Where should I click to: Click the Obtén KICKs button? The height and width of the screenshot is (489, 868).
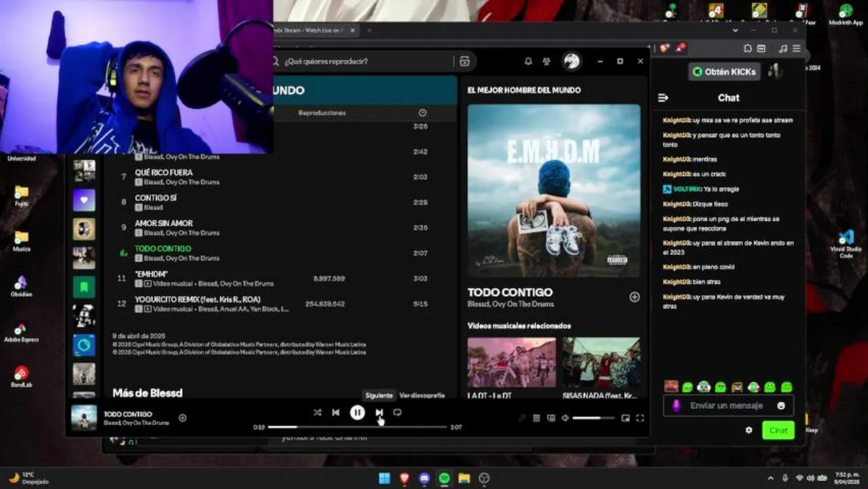(x=724, y=71)
